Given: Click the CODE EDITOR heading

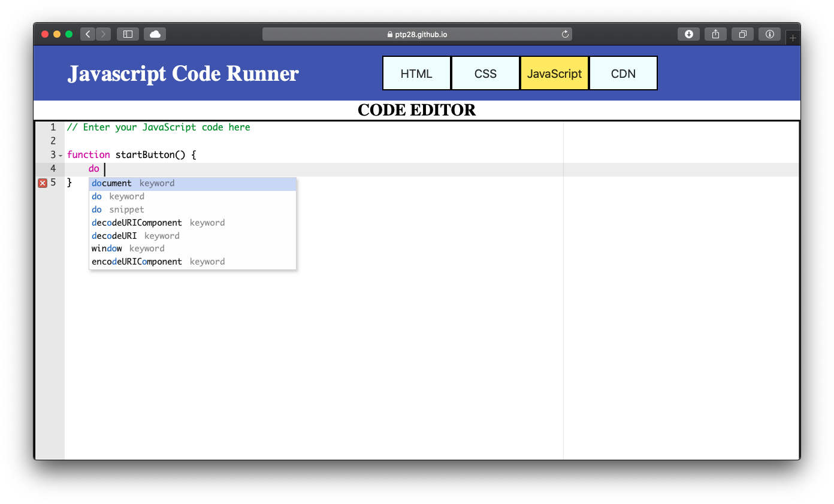Looking at the screenshot, I should click(x=417, y=110).
